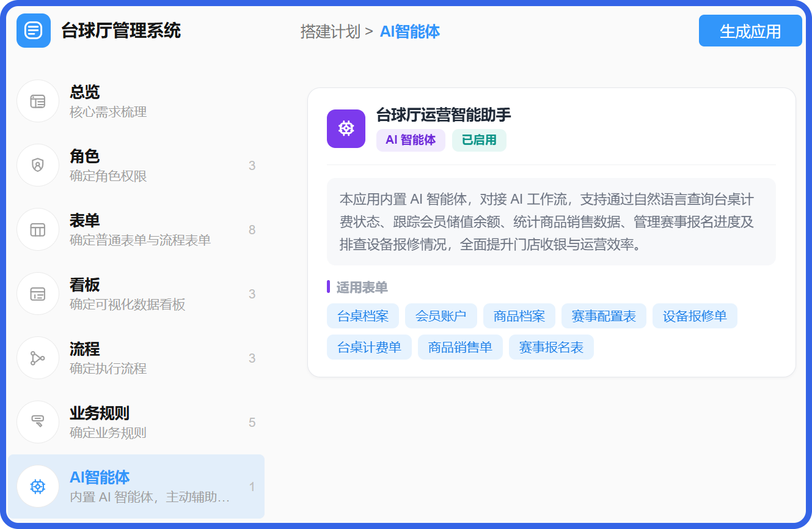Screen dimensions: 812x529
Task: Open the 设备报修单 tag
Action: [695, 316]
